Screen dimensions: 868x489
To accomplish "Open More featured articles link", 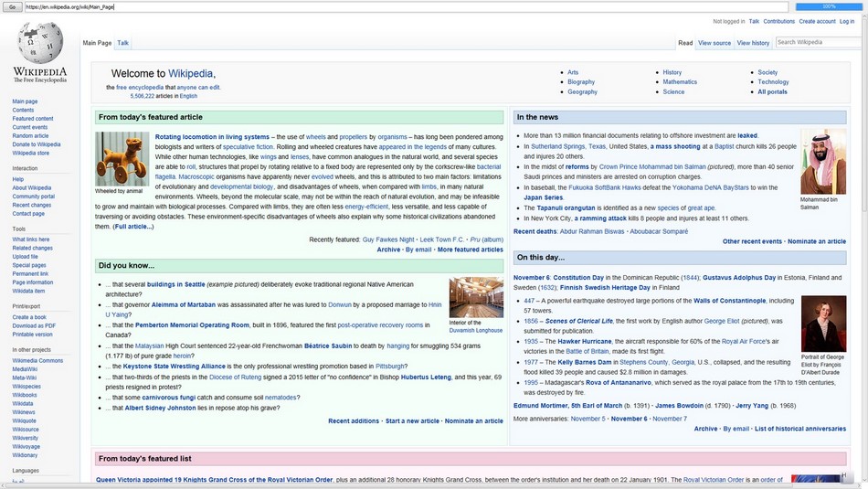I will click(470, 250).
